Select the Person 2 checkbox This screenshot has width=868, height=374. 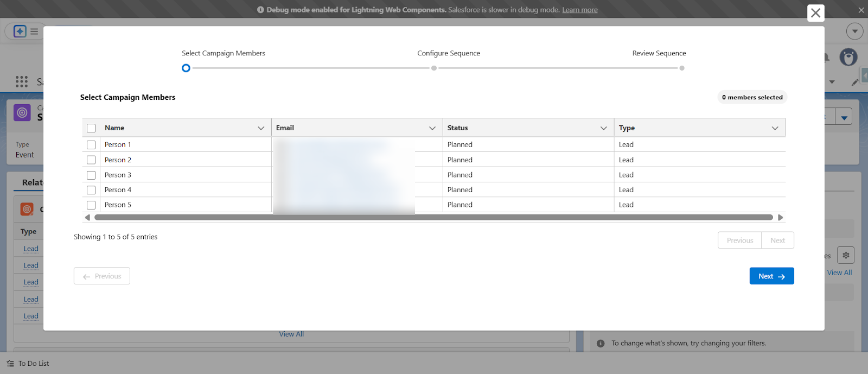[x=91, y=160]
